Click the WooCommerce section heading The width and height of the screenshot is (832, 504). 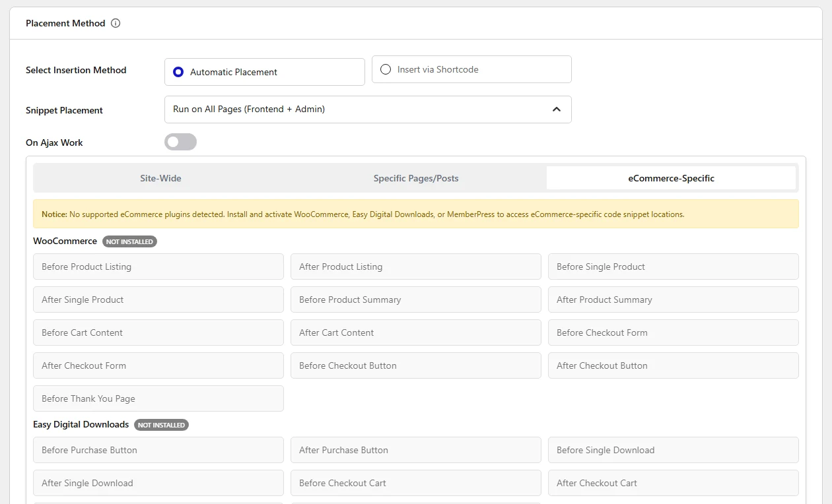[65, 241]
